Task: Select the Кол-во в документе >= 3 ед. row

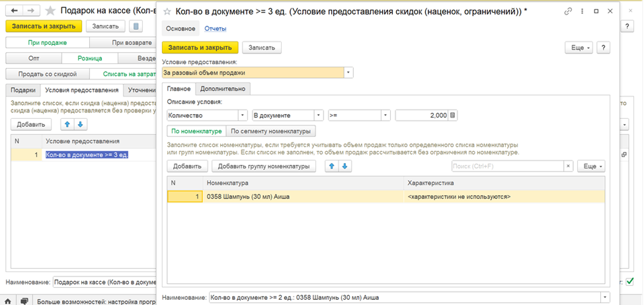Action: (x=84, y=155)
